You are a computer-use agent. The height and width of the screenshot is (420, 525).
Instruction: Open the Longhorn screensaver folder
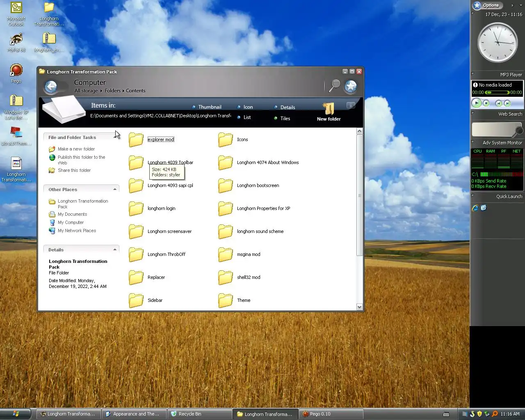(x=160, y=231)
